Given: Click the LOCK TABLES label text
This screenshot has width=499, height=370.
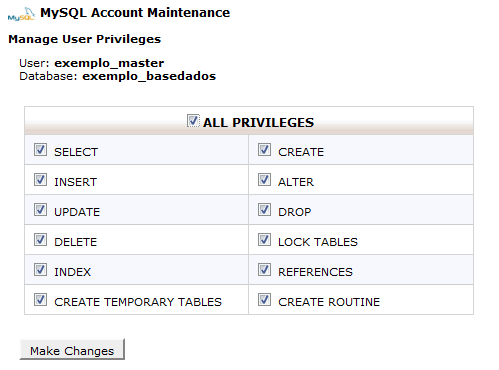Looking at the screenshot, I should click(318, 242).
